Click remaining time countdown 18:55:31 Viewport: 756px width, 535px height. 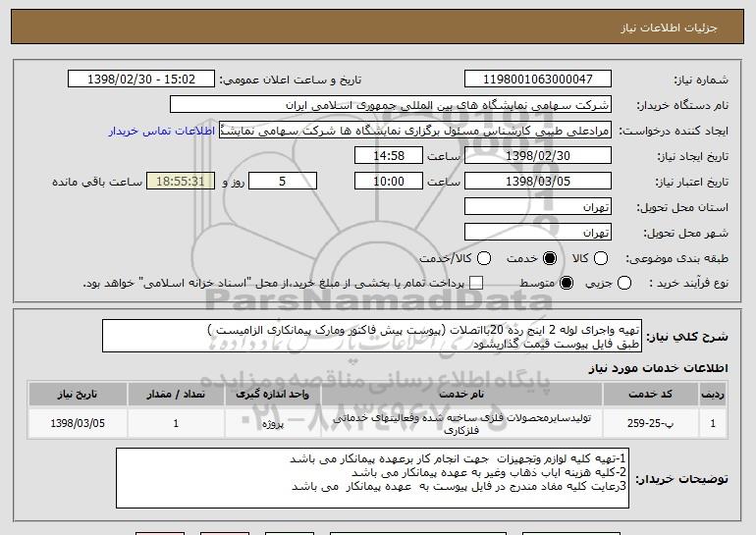point(181,182)
